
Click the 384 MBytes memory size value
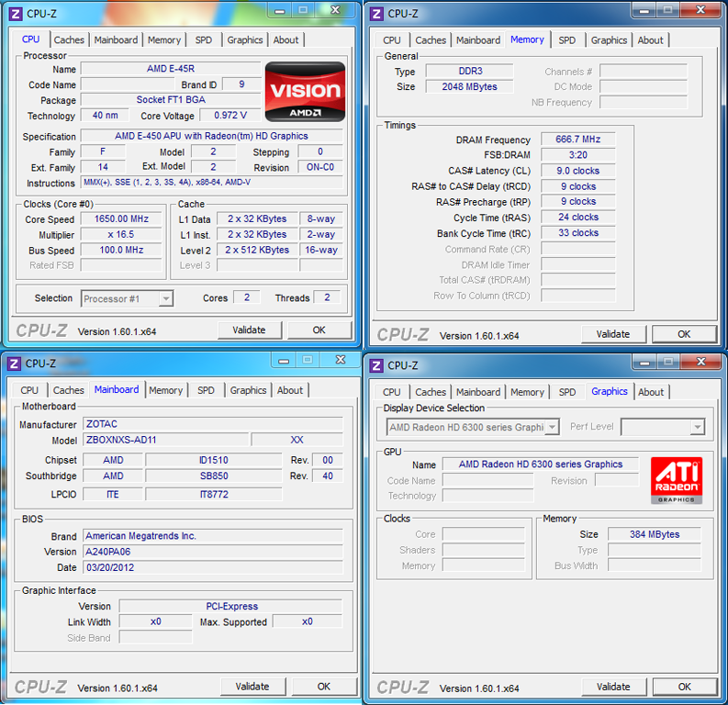pos(655,534)
